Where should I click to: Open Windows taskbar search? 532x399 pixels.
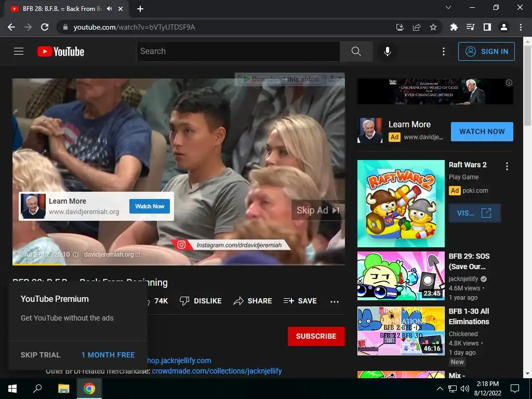37,389
